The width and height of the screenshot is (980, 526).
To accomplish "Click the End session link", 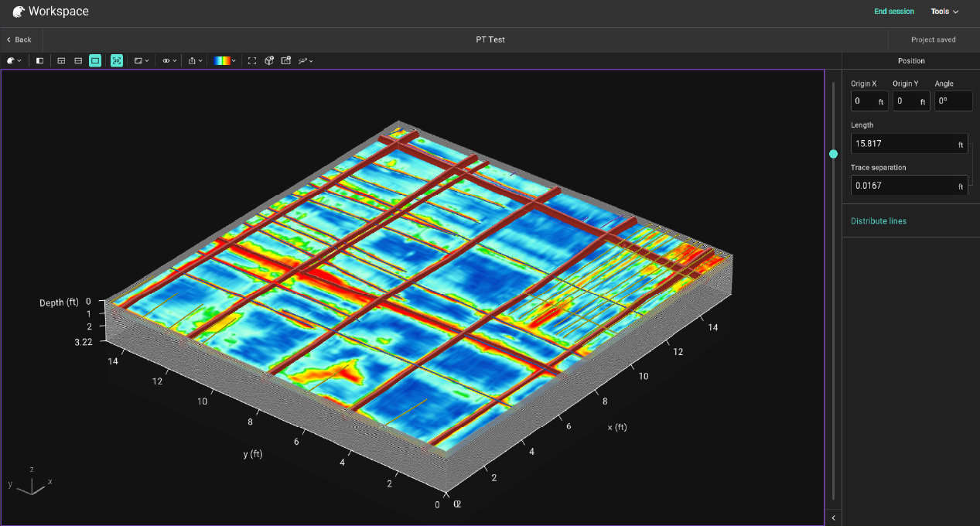I will click(x=894, y=11).
